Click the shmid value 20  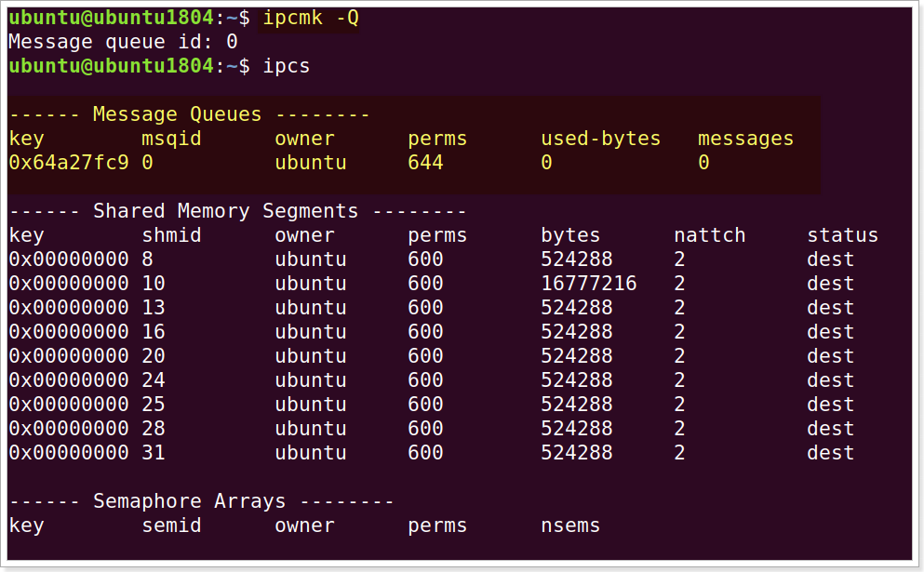coord(154,356)
